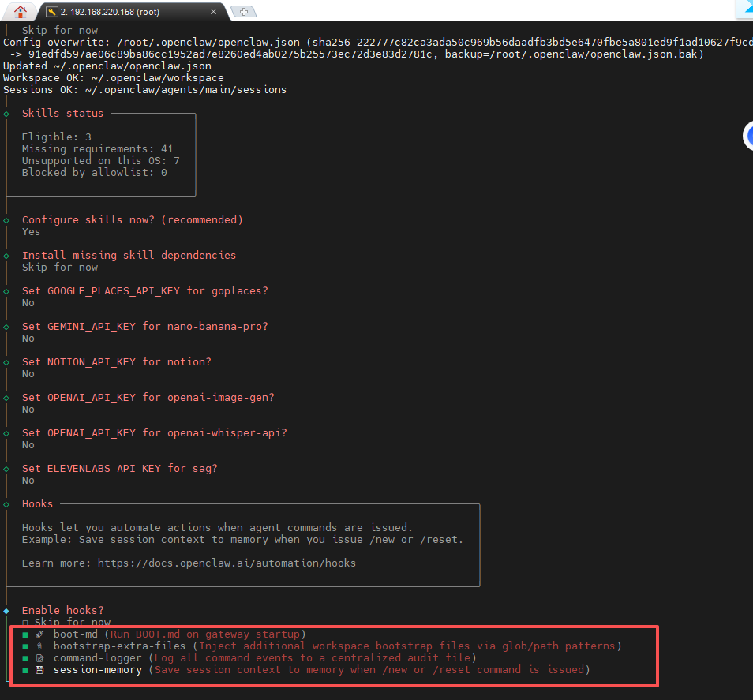The width and height of the screenshot is (753, 700).
Task: Open the home tab icon
Action: [21, 12]
